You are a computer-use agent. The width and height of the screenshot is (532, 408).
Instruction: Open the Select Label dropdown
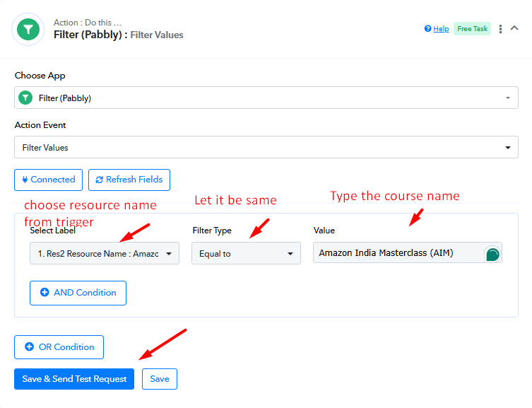pos(105,253)
